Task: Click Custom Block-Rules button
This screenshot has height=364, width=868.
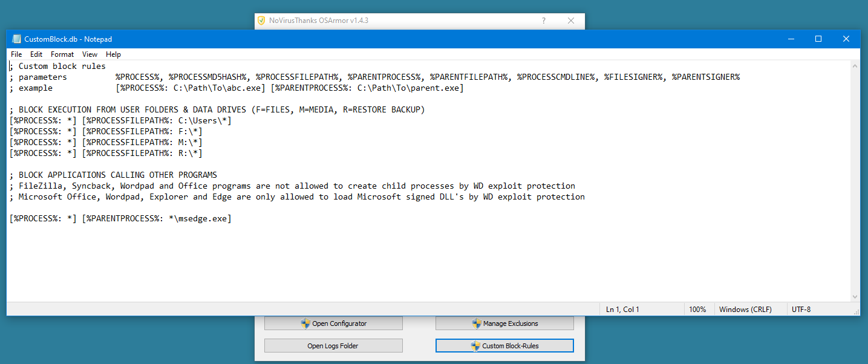Action: (504, 346)
